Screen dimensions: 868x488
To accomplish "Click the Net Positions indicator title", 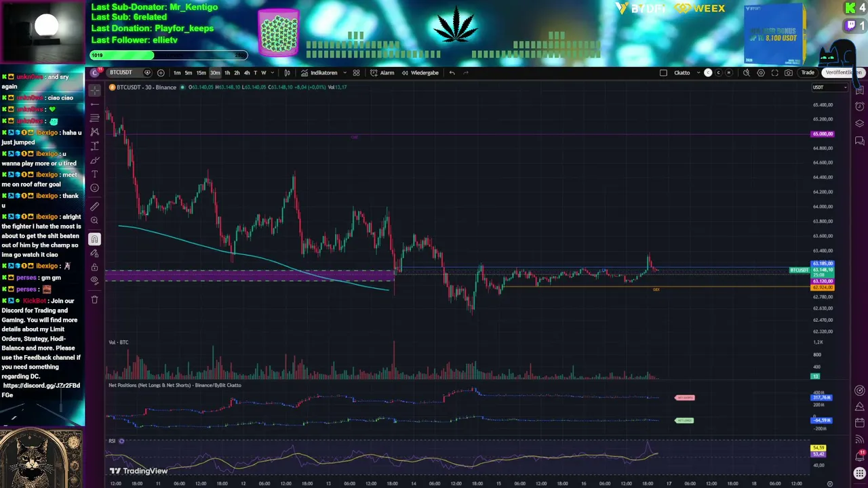I will (175, 385).
